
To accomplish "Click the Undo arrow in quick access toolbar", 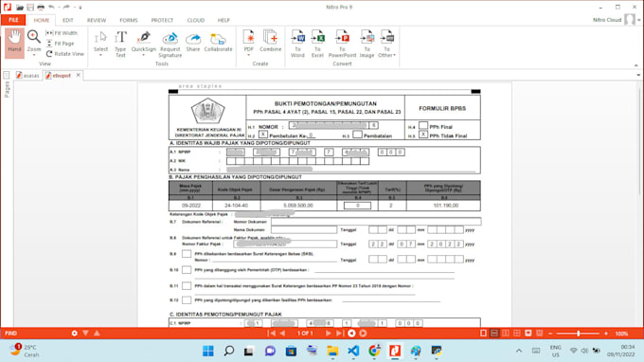I will (51, 7).
